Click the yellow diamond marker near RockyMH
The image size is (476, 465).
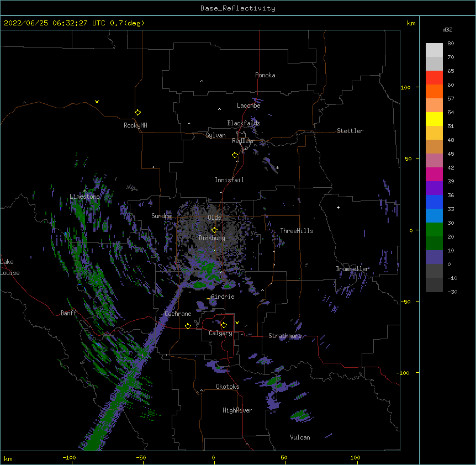[138, 113]
